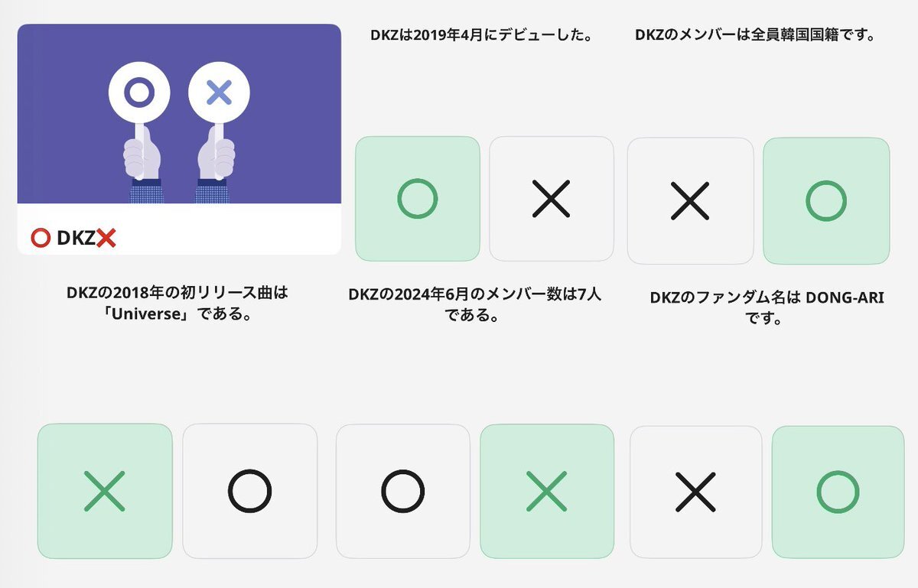Pick X for the Universe first release statement

click(x=105, y=491)
